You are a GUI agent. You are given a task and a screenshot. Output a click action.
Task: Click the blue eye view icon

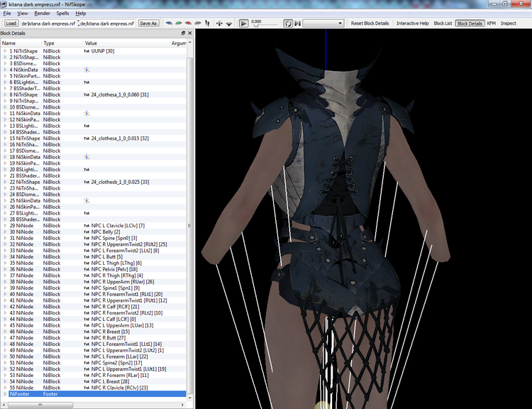point(169,23)
